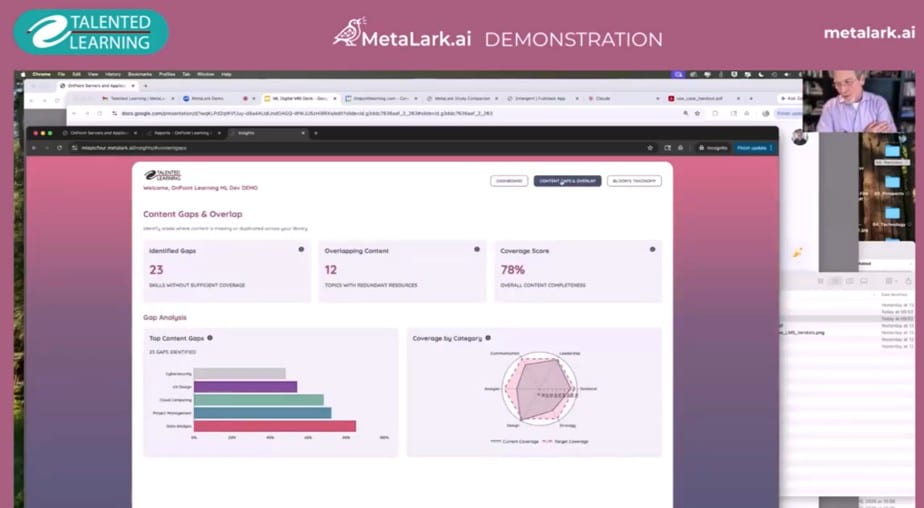The width and height of the screenshot is (924, 508).
Task: Switch to first OnPoint Servers tab in front window
Action: 99,133
